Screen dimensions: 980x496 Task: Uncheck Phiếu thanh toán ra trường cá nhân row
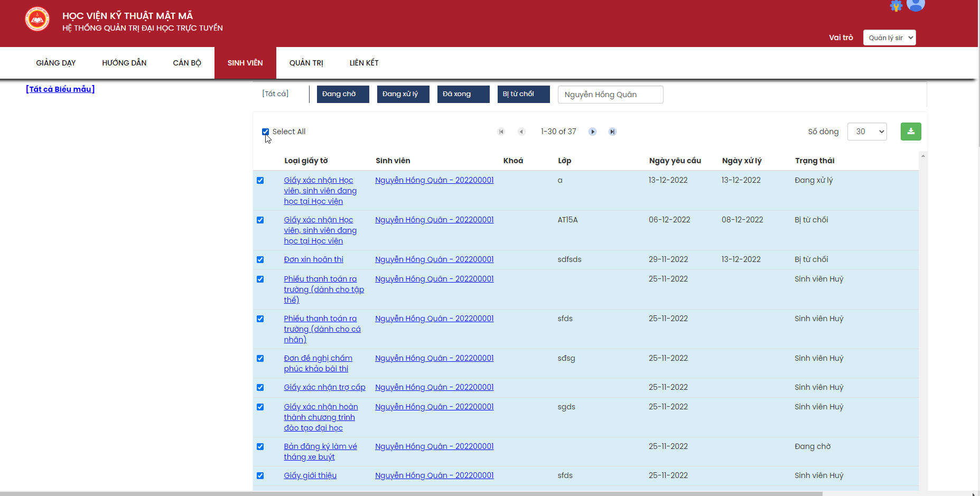[260, 319]
